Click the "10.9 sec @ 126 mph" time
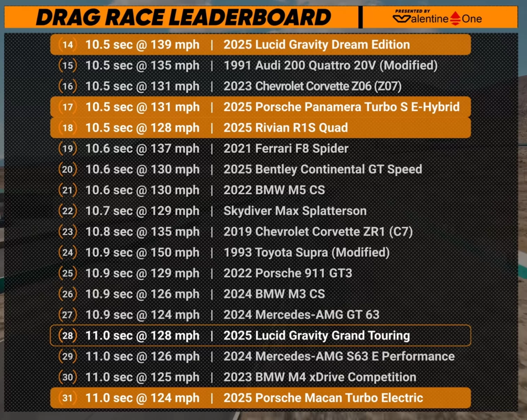Screen dimensions: 527x420 click(x=142, y=294)
